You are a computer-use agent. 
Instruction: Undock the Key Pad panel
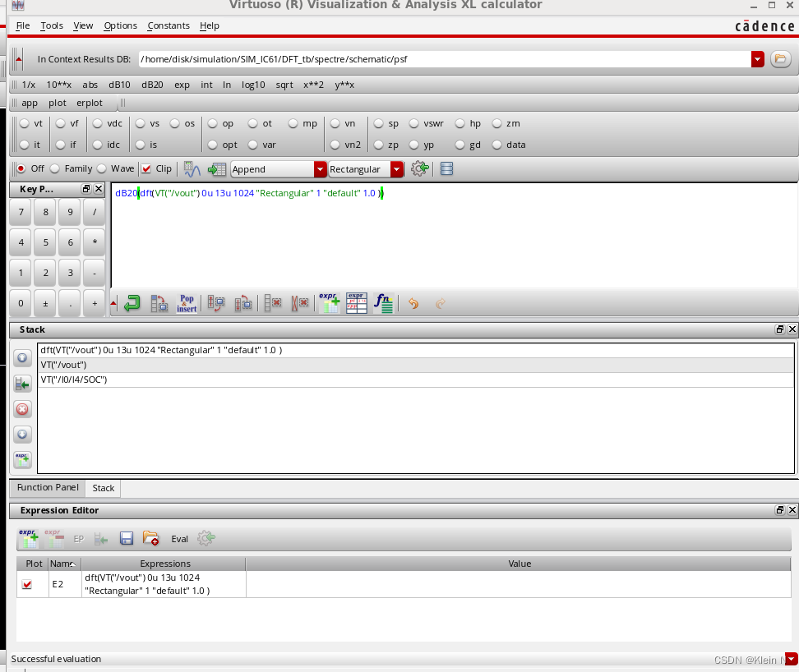pos(86,189)
